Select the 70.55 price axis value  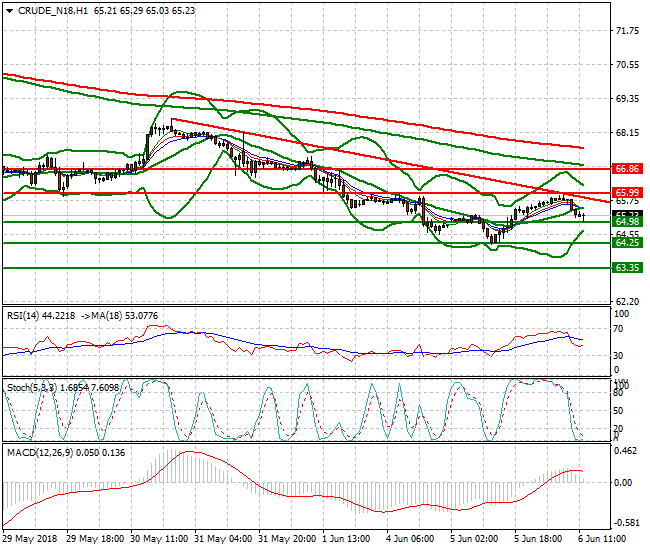(x=627, y=65)
